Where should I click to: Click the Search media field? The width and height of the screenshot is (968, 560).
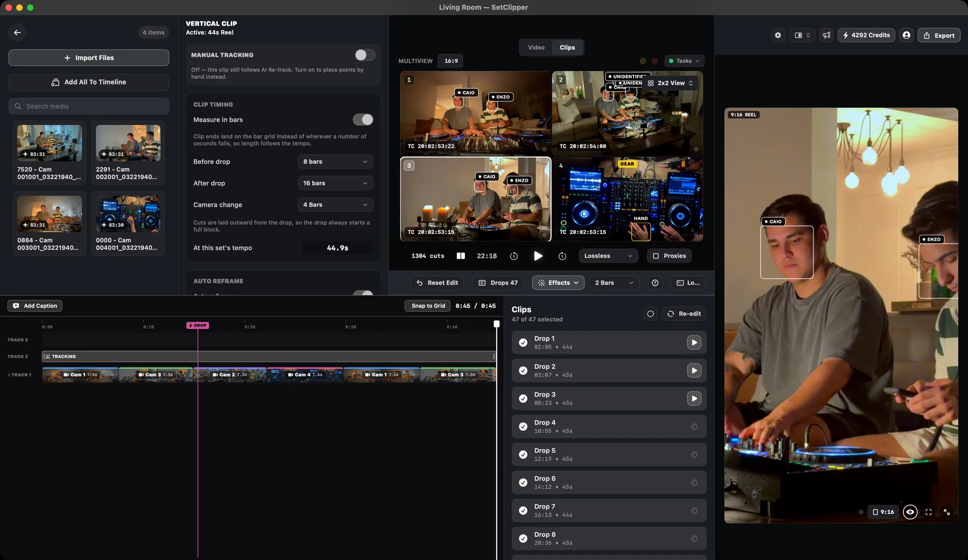click(89, 106)
